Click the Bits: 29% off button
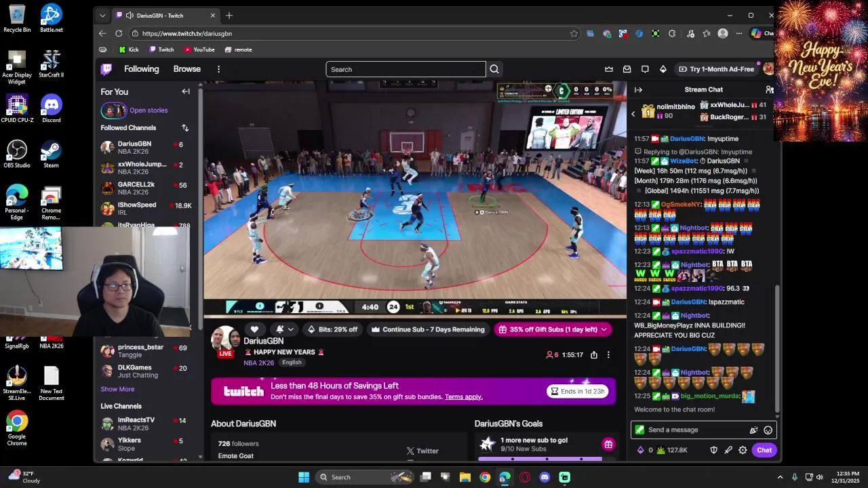The image size is (868, 488). click(332, 329)
